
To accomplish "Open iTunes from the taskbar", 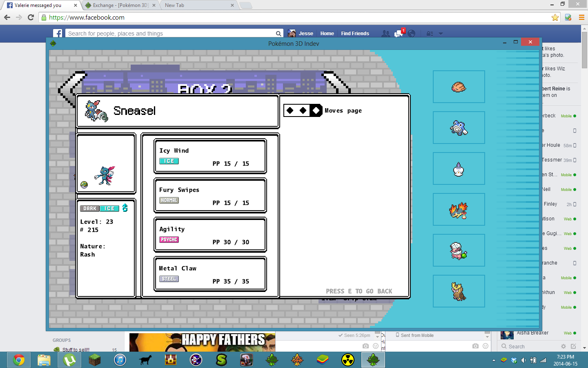I will pos(120,360).
